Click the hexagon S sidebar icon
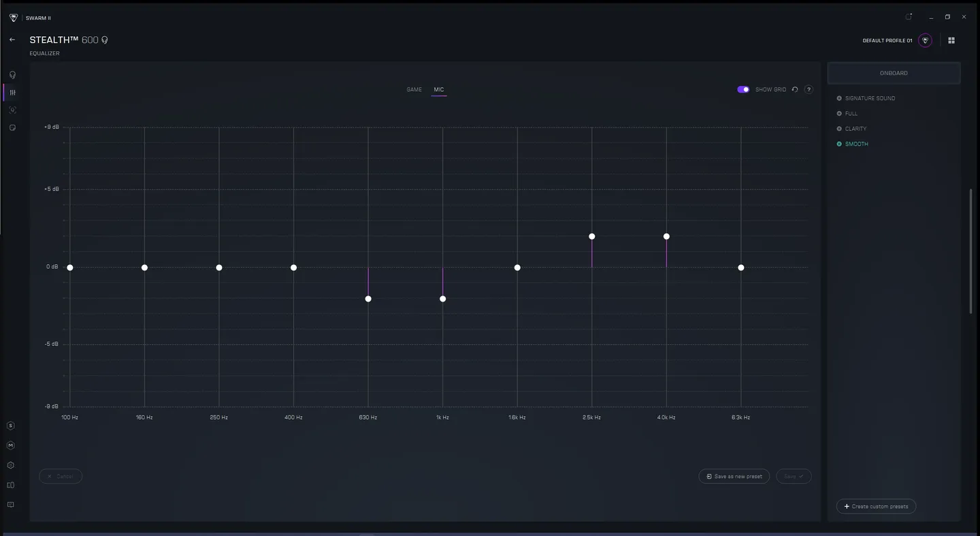This screenshot has height=536, width=980. click(x=10, y=426)
